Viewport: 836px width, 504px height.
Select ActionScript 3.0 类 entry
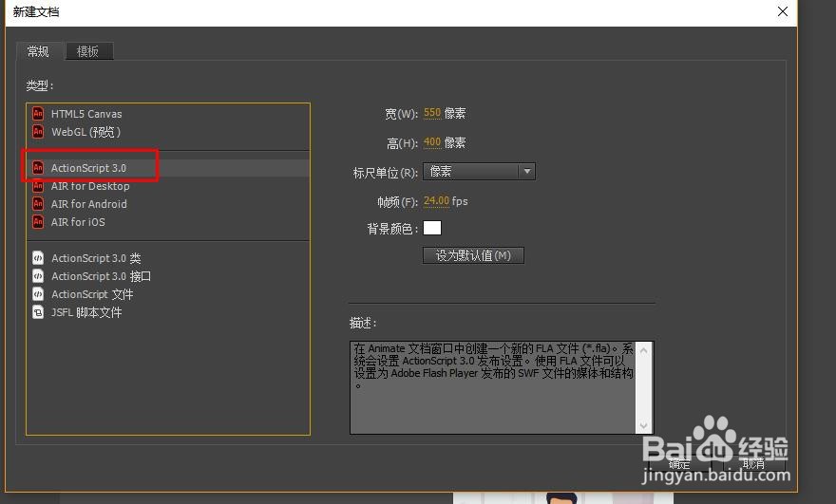point(168,258)
